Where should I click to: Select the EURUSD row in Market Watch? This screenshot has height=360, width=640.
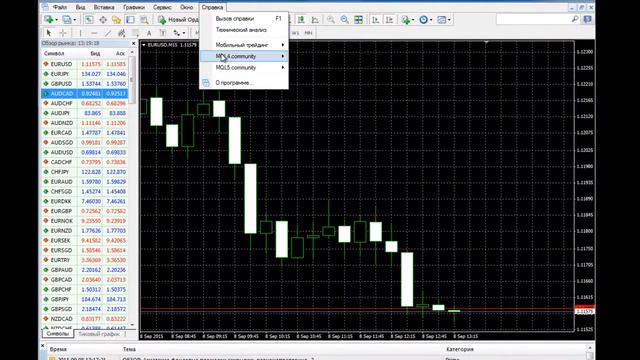coord(84,64)
